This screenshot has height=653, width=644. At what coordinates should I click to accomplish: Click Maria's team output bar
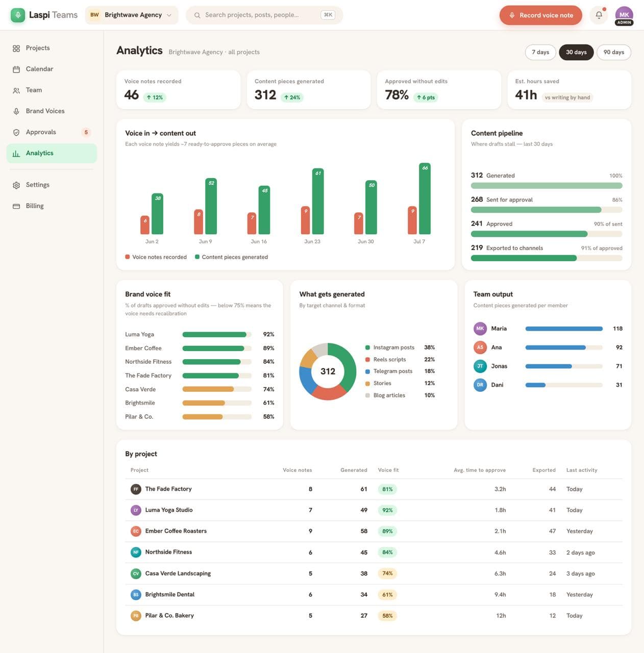564,329
